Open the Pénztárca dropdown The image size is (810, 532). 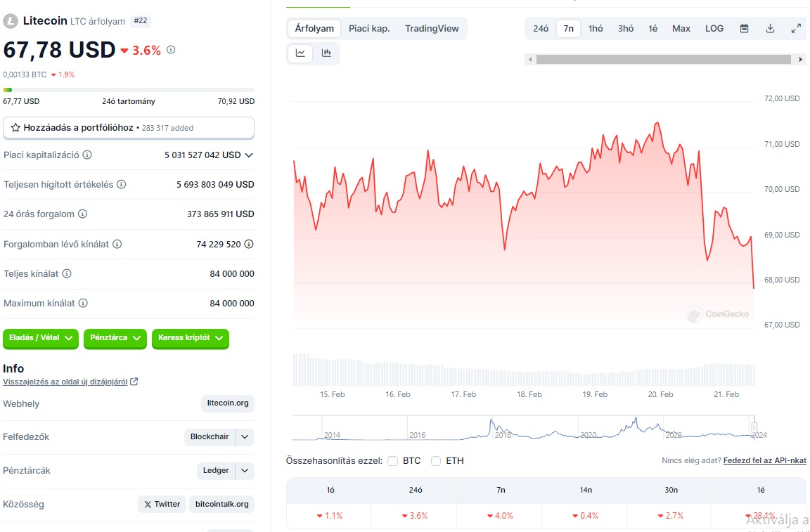(x=115, y=338)
